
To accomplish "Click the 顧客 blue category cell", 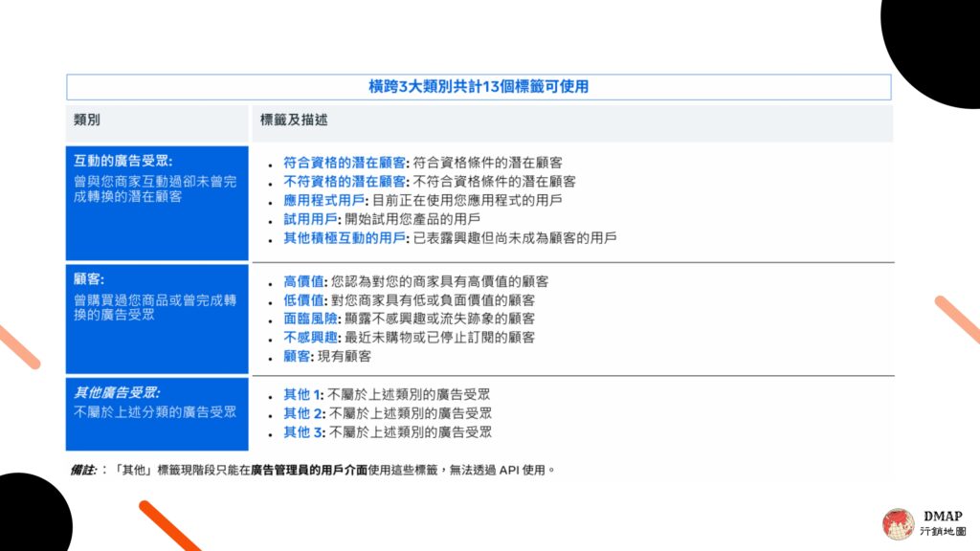I will click(x=157, y=319).
